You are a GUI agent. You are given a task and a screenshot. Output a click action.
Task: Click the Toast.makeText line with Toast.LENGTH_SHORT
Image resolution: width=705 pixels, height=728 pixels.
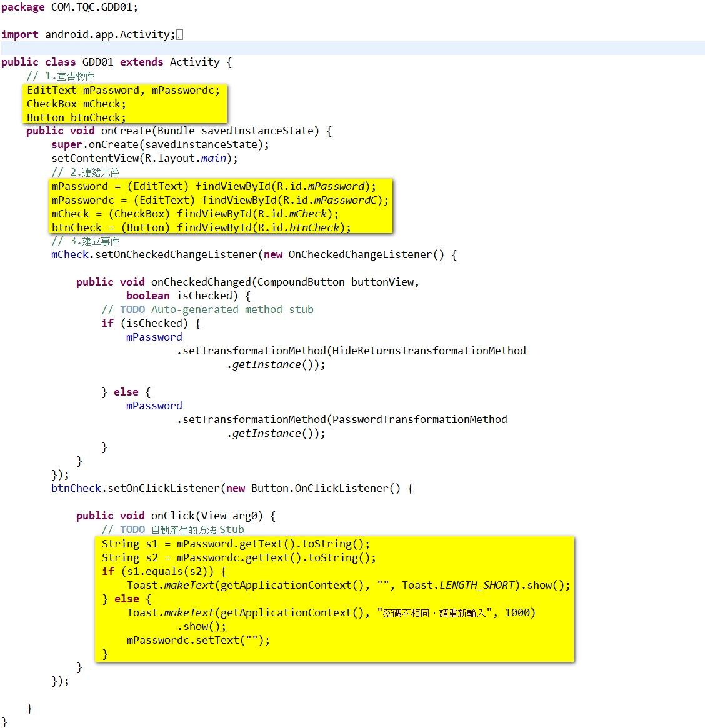[348, 586]
